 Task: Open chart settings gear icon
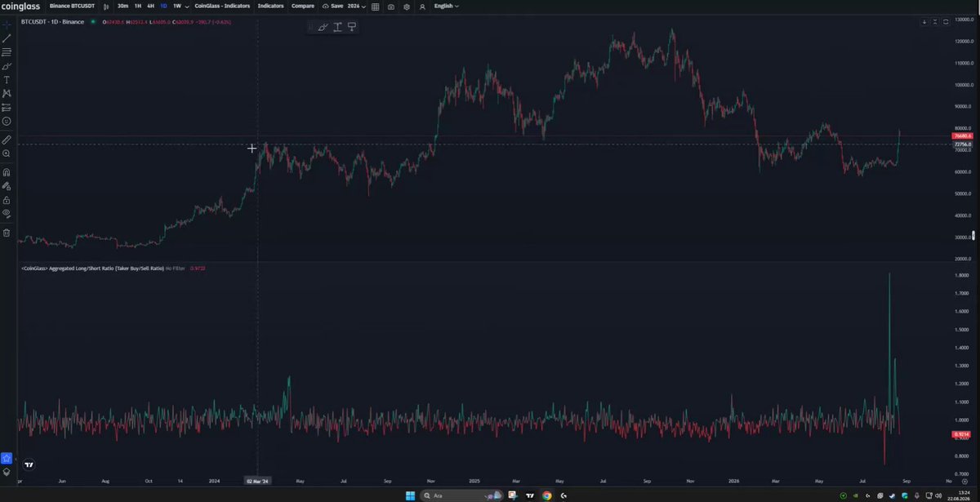pyautogui.click(x=407, y=6)
